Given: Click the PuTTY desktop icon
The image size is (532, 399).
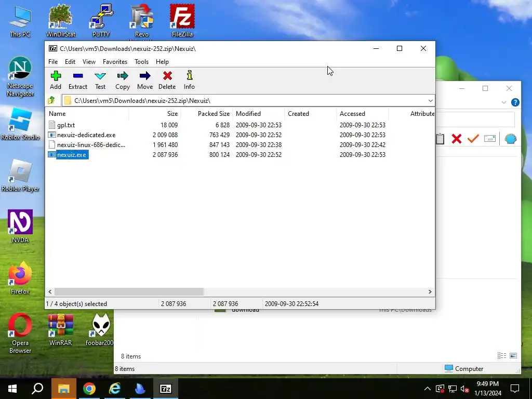Looking at the screenshot, I should coord(101,20).
